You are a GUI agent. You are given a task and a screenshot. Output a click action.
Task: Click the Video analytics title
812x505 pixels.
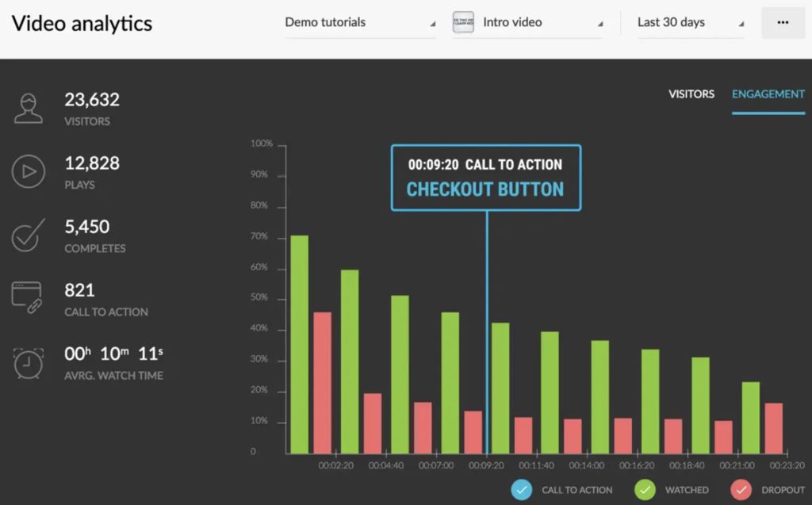82,23
